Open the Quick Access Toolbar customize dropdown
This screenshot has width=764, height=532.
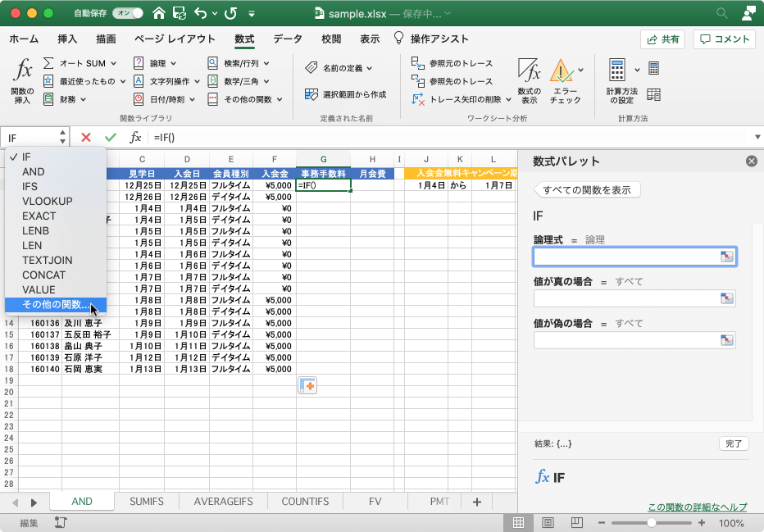pyautogui.click(x=252, y=14)
